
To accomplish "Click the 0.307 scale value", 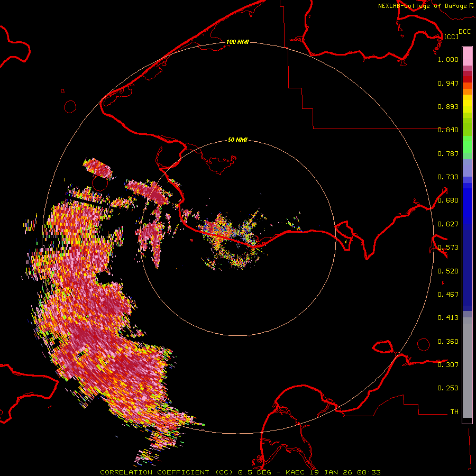I will [448, 364].
